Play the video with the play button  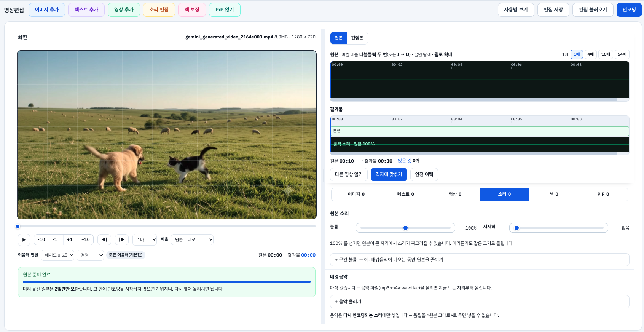24,240
